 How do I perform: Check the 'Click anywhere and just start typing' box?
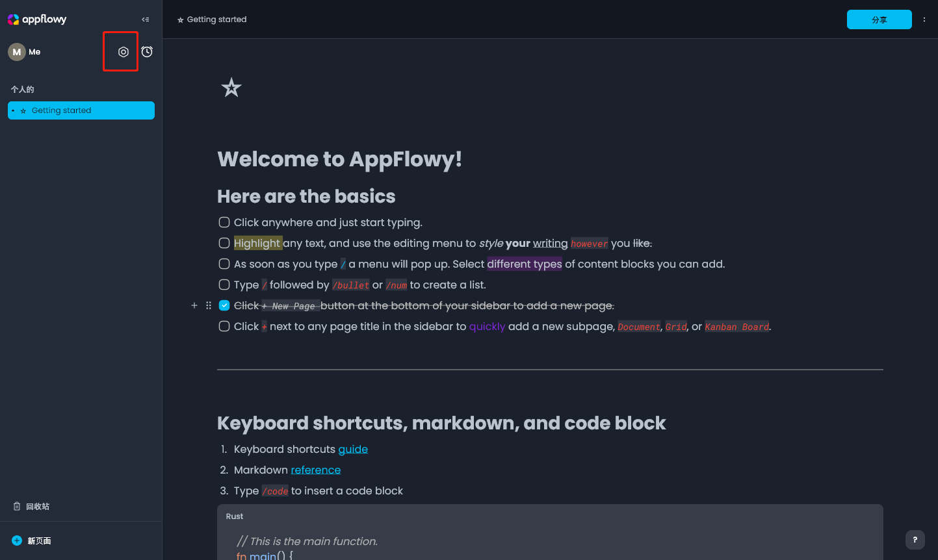point(224,222)
